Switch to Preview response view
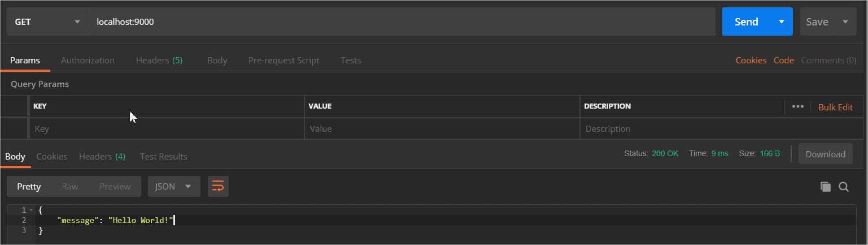868x245 pixels. tap(115, 186)
